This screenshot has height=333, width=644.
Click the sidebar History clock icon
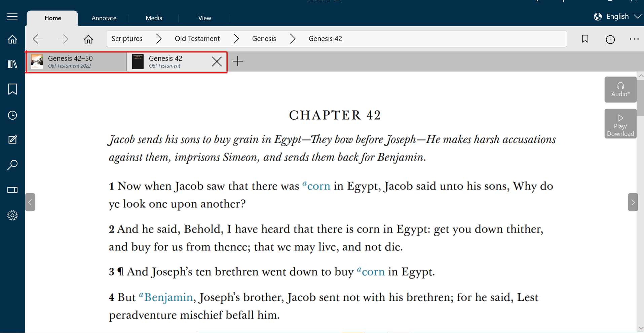(x=12, y=115)
